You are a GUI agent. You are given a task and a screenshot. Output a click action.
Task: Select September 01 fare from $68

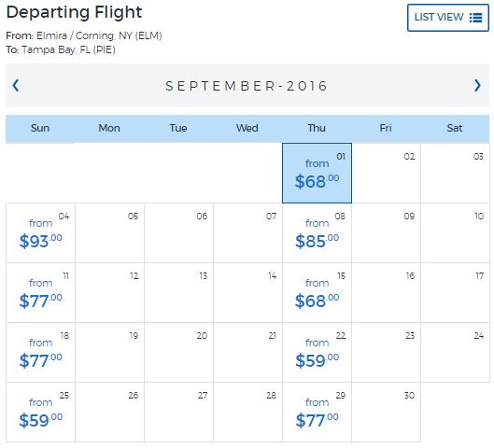317,174
